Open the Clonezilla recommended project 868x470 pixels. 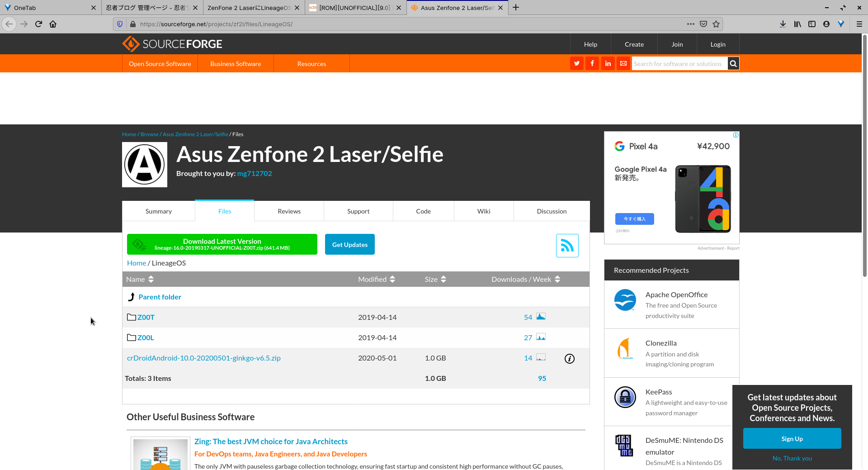tap(661, 343)
